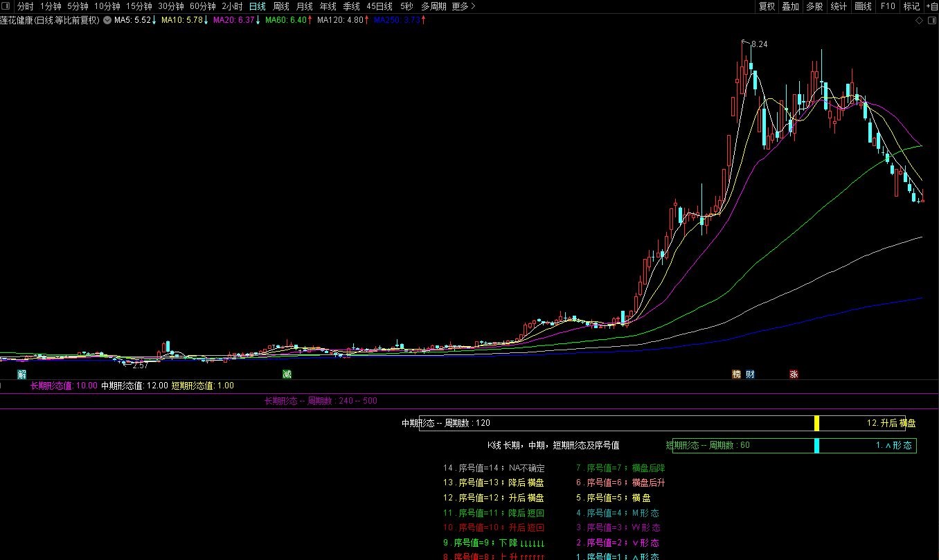Click the grid layout icon at top-left corner
The width and height of the screenshot is (939, 560).
click(7, 6)
